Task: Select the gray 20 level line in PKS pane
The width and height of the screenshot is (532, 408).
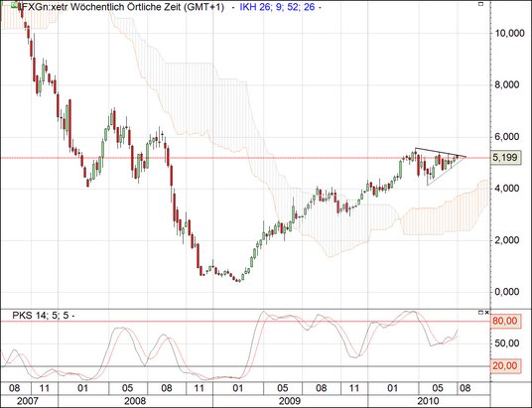Action: coord(245,366)
